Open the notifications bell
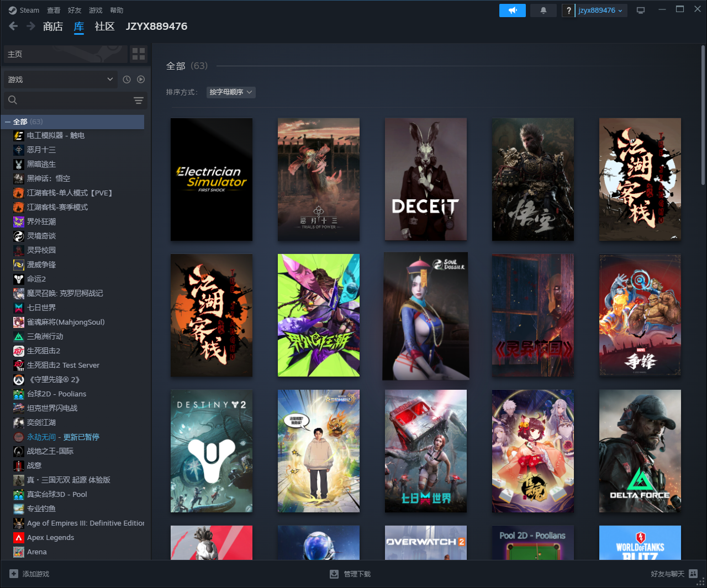 coord(544,10)
